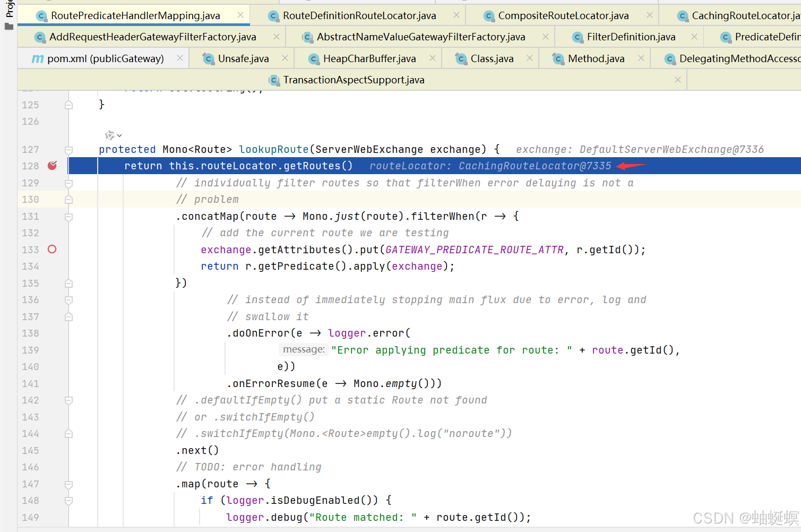
Task: Toggle breakpoint on line 133
Action: (52, 249)
